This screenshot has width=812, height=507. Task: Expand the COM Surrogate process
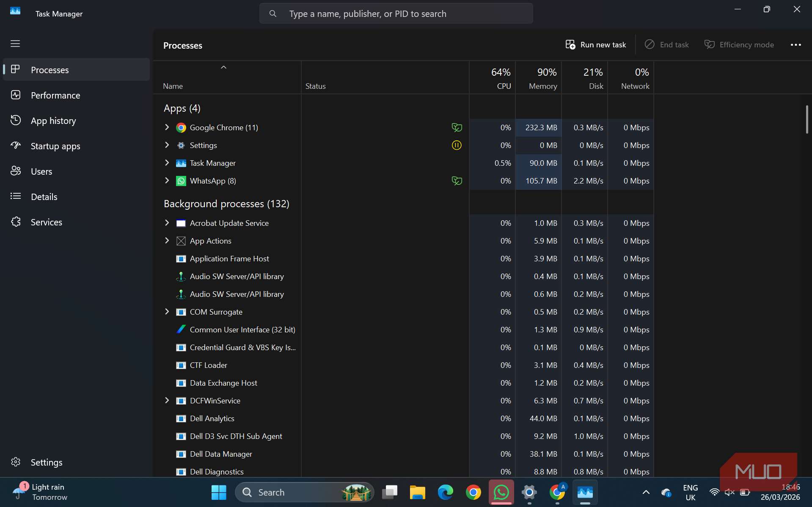click(x=167, y=312)
